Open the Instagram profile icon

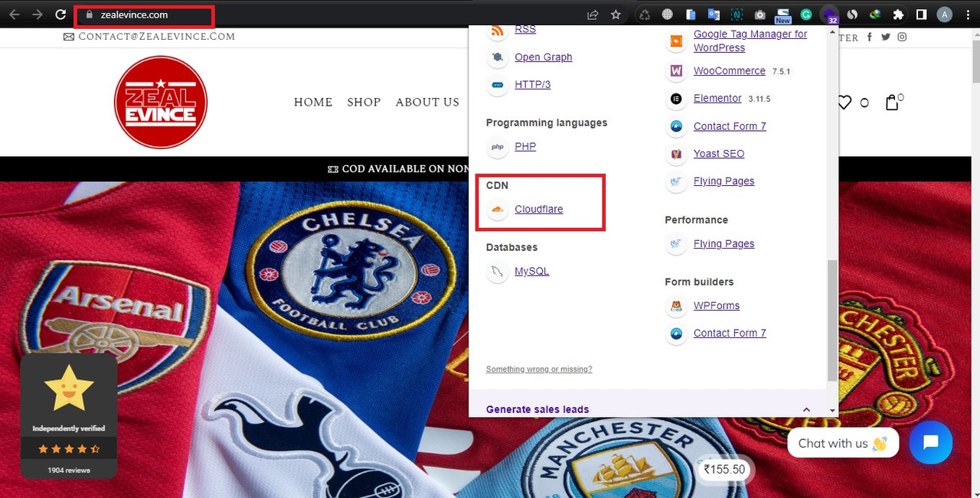pyautogui.click(x=903, y=37)
